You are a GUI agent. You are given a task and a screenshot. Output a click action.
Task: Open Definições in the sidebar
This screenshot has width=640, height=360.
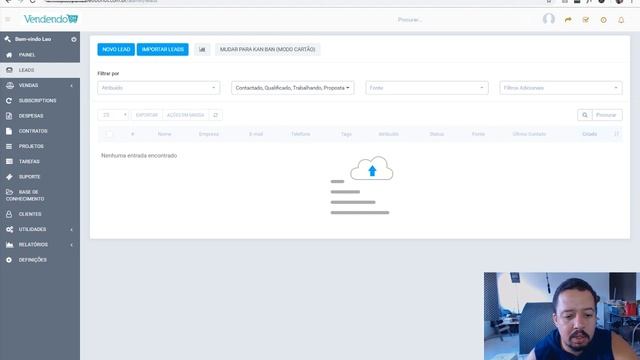pyautogui.click(x=40, y=260)
